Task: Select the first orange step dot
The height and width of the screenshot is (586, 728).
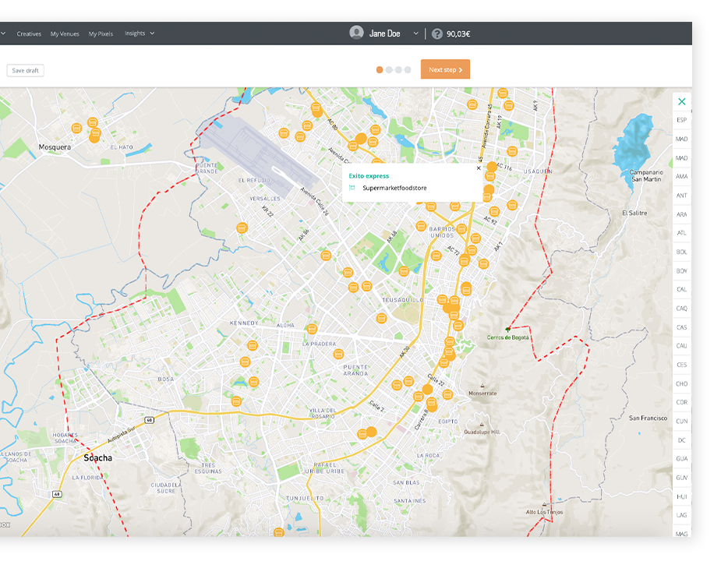Action: [380, 69]
